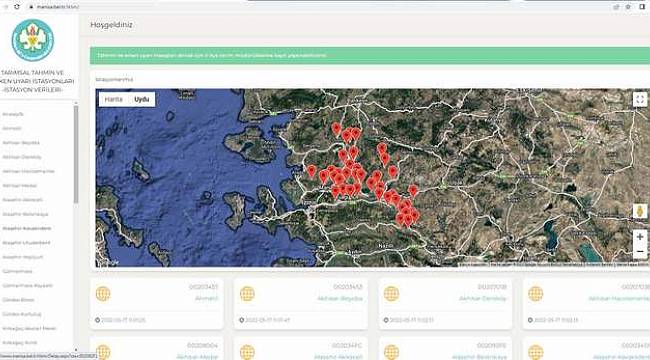650x360 pixels.
Task: Select Alaşehir Kavaklıdere in the sidebar list
Action: click(x=27, y=229)
